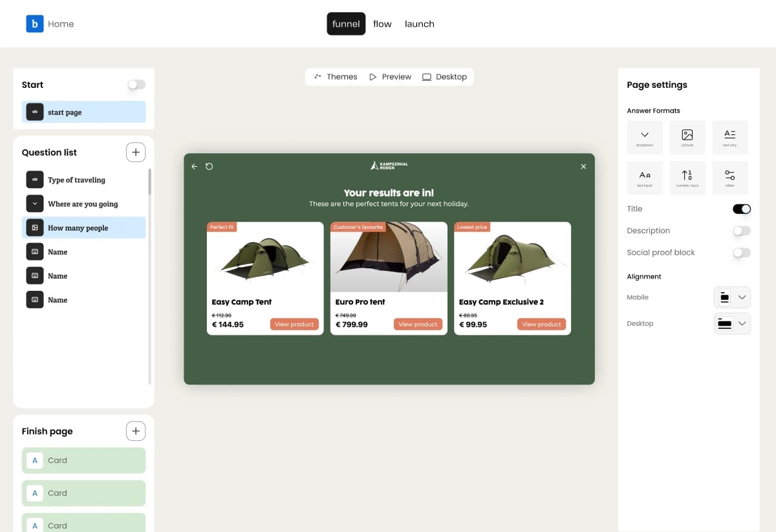Image resolution: width=776 pixels, height=532 pixels.
Task: Click the start page link icon
Action: pos(35,112)
